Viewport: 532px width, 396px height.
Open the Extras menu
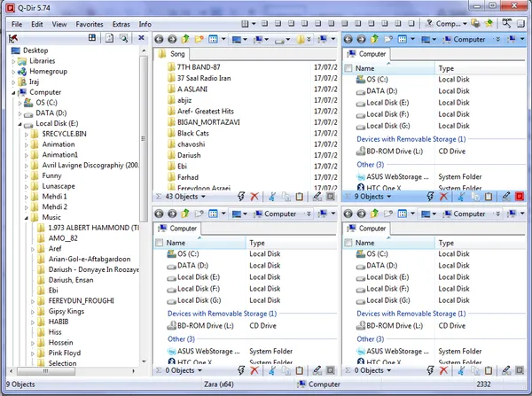121,24
